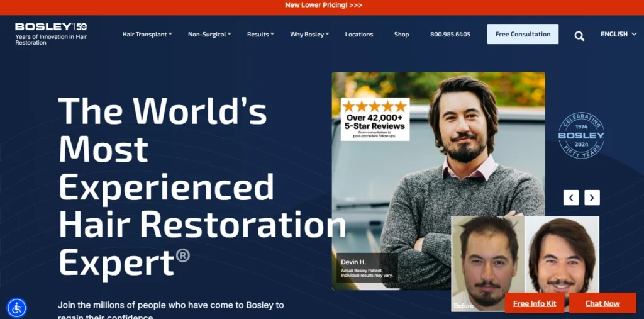Click the Devin H. patient photo
The width and height of the screenshot is (644, 319).
tap(438, 181)
